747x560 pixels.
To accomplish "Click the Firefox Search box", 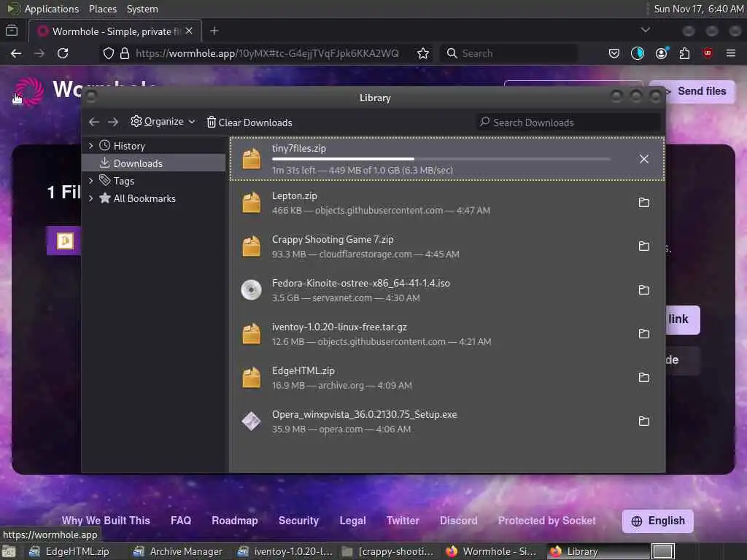I will pos(508,53).
